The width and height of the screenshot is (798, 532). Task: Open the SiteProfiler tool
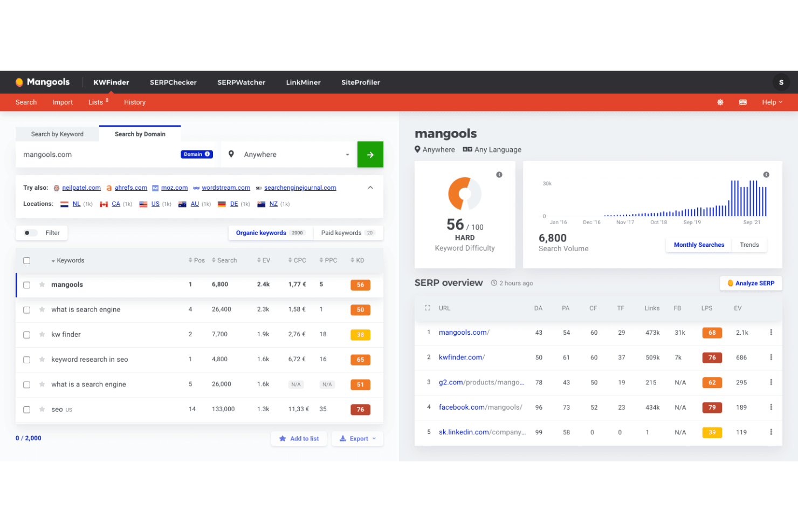click(x=361, y=82)
